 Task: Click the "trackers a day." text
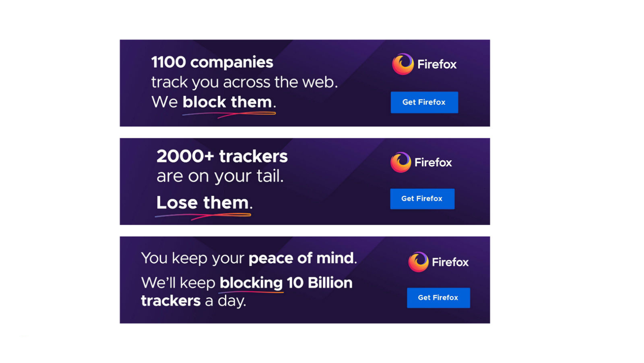pyautogui.click(x=193, y=301)
